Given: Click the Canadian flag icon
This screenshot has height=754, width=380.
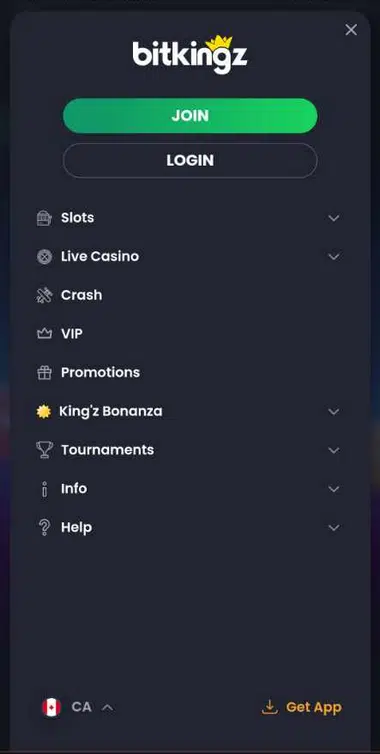Looking at the screenshot, I should coord(51,707).
